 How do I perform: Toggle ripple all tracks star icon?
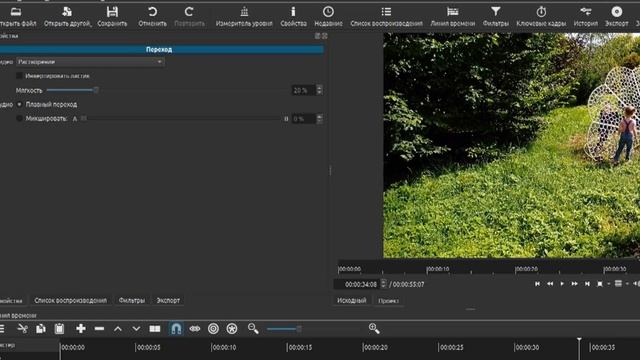(x=232, y=329)
